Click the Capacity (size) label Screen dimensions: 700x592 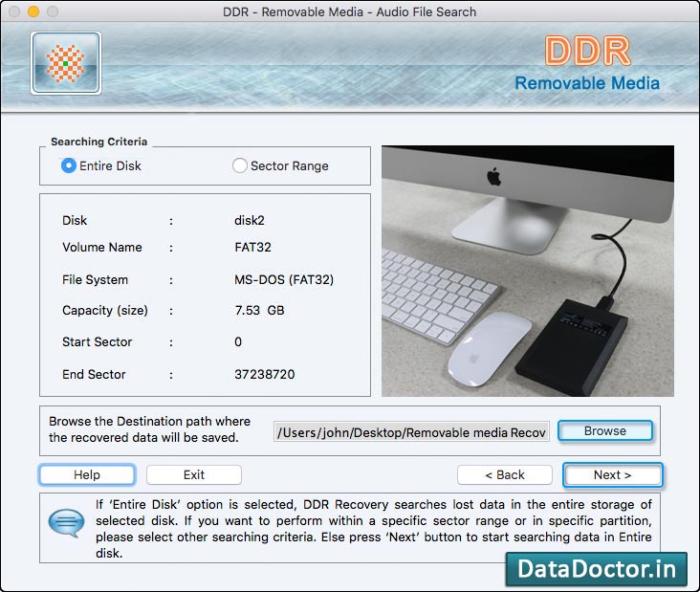tap(105, 310)
